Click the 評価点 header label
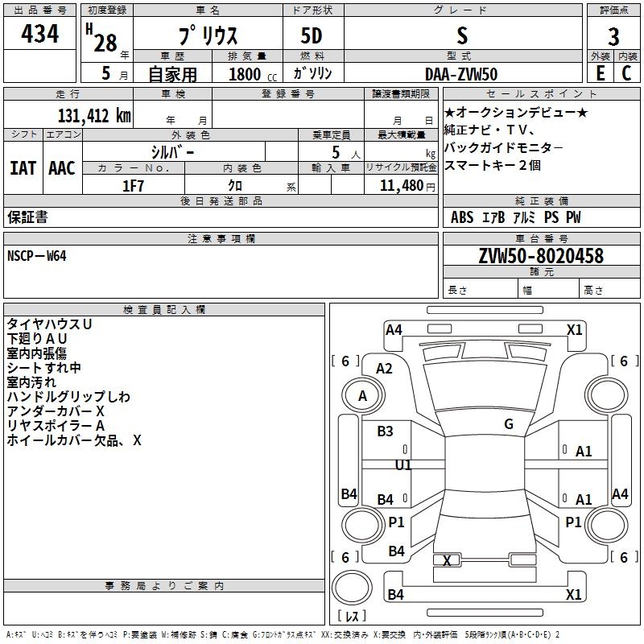The height and width of the screenshot is (644, 644). tap(613, 10)
